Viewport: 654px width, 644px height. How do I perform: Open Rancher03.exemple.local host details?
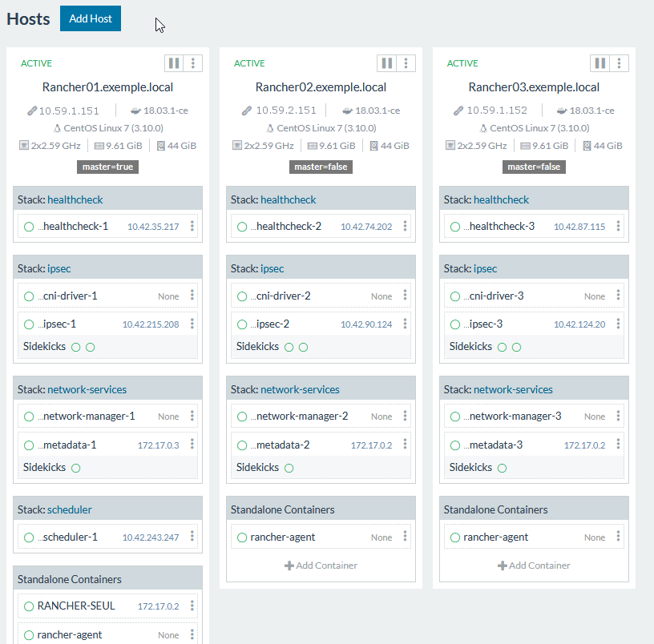(534, 87)
